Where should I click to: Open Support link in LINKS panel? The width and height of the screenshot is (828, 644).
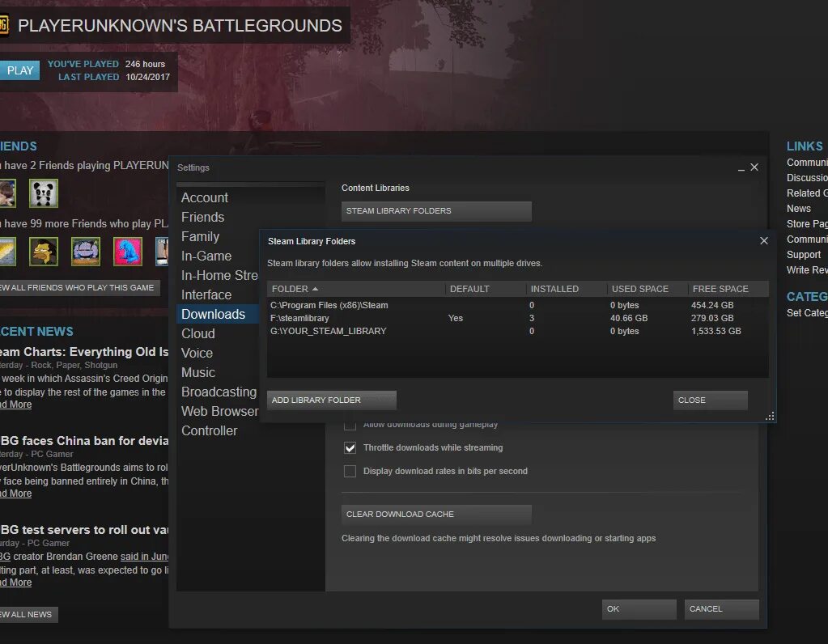804,254
